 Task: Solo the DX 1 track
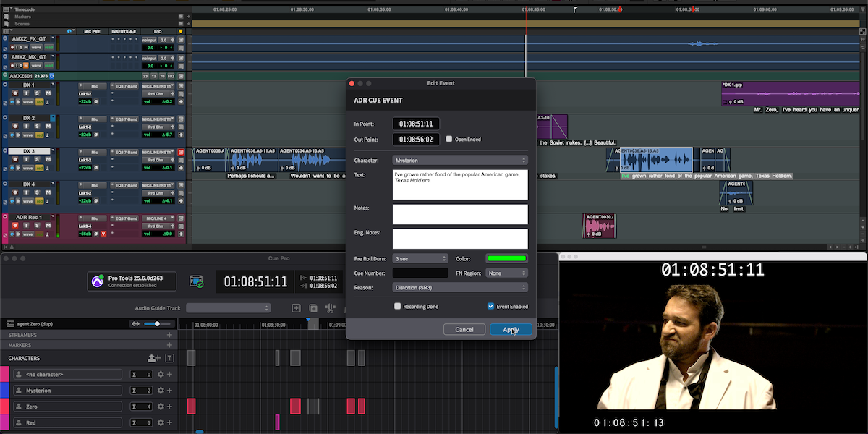click(38, 93)
